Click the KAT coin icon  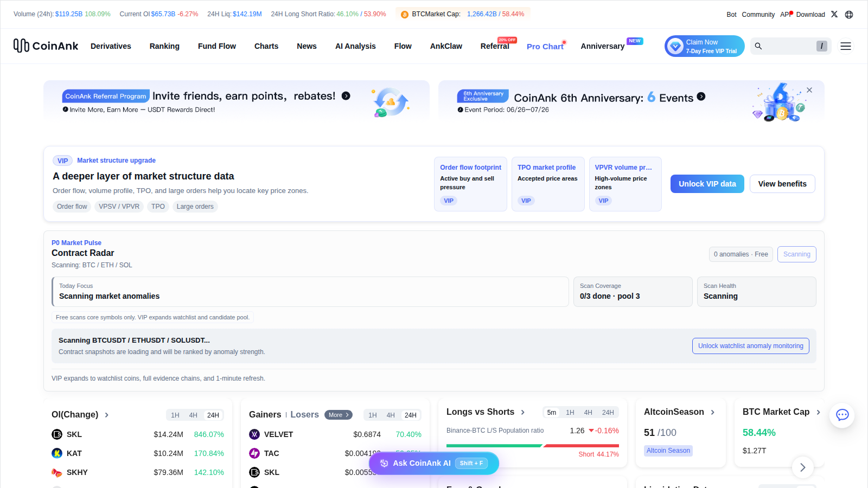pos(57,453)
